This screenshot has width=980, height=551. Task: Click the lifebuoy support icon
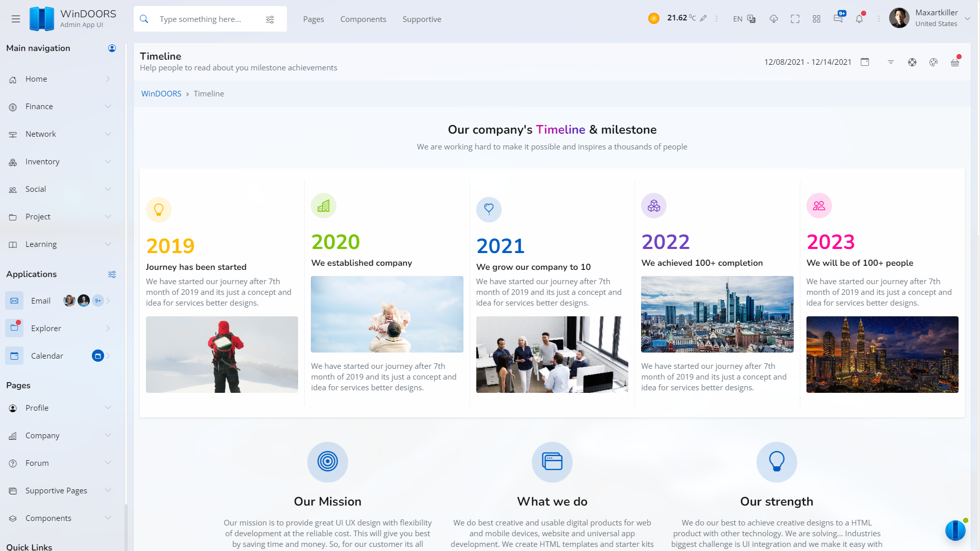(912, 62)
